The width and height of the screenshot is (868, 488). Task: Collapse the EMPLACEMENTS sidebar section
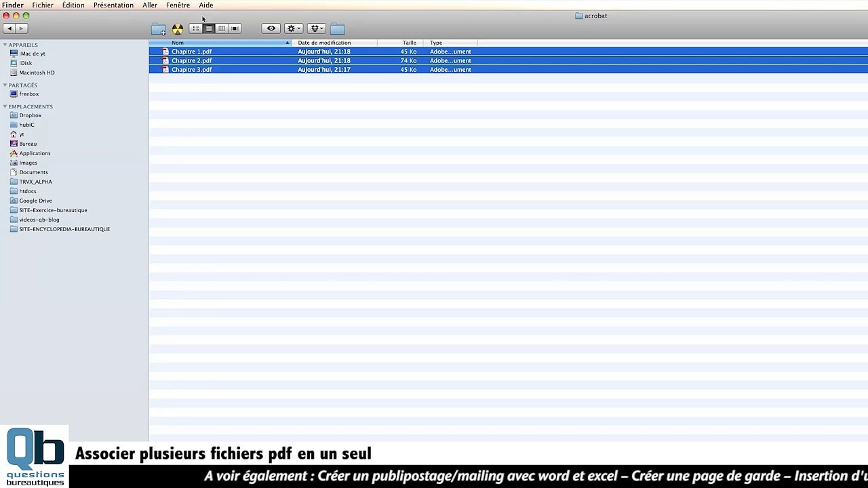pos(5,106)
